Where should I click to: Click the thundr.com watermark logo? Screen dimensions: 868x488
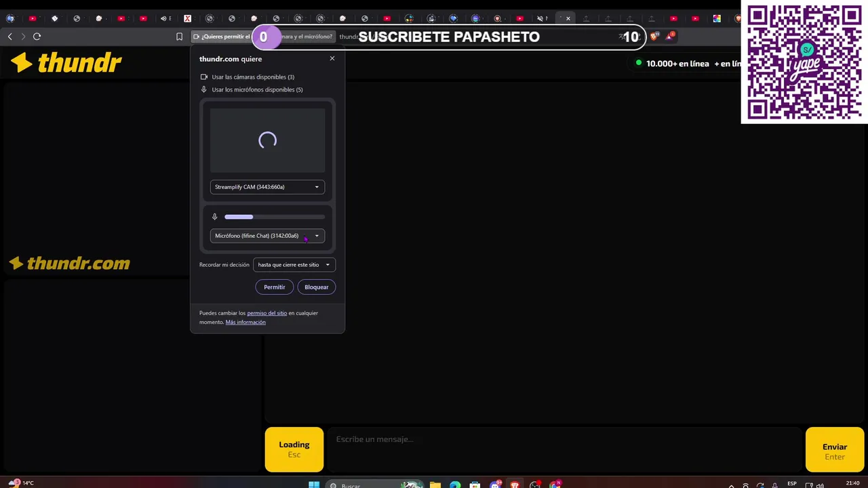[x=69, y=263]
